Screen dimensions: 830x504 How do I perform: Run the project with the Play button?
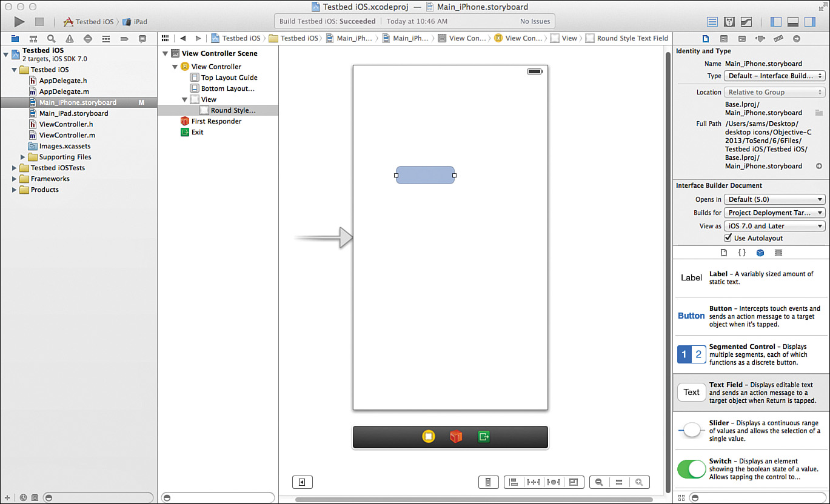[19, 22]
